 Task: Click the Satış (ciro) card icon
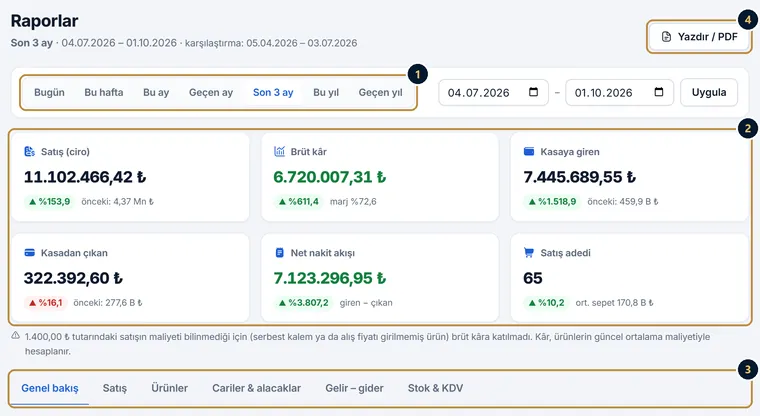point(30,152)
